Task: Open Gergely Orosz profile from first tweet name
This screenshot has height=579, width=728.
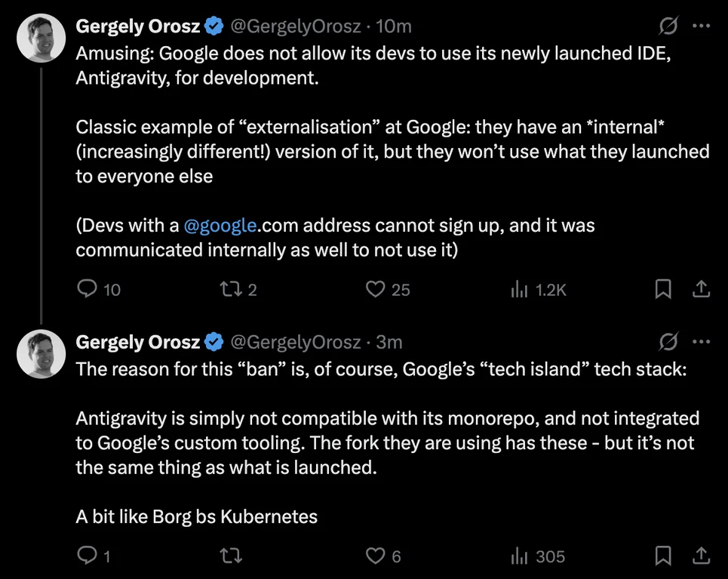Action: point(137,26)
